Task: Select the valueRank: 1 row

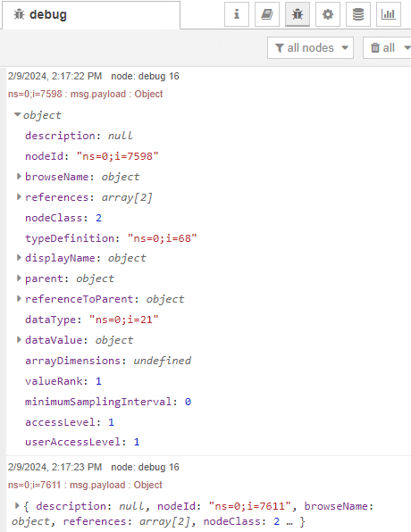Action: click(x=63, y=381)
